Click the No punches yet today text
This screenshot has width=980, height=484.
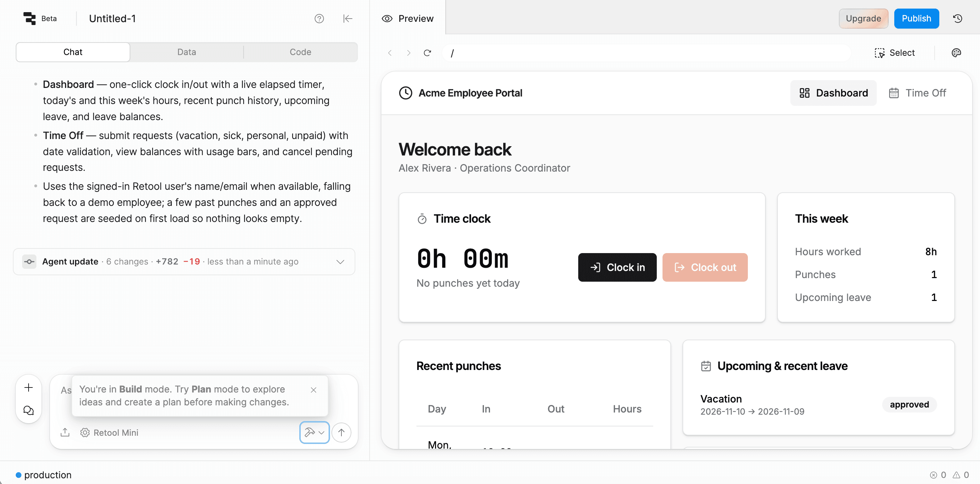point(467,283)
